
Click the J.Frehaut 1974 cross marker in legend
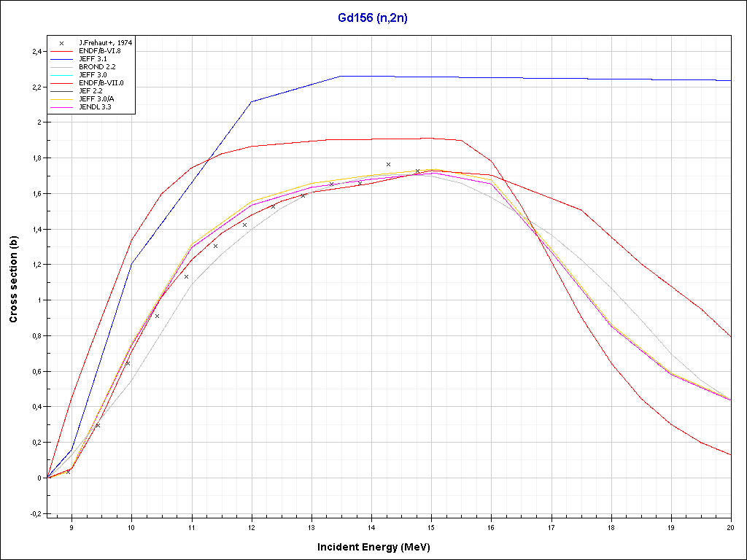pyautogui.click(x=62, y=43)
